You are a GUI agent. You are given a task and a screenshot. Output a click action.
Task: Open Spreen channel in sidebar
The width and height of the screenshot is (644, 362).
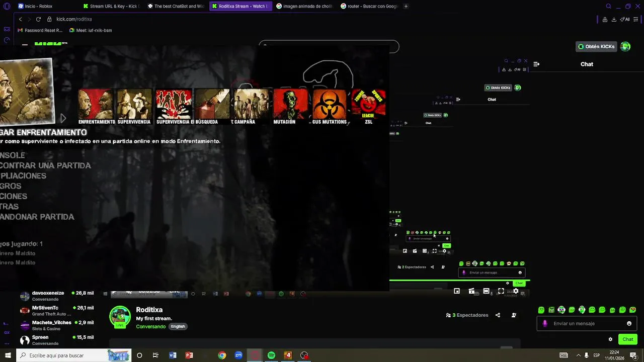tap(56, 340)
